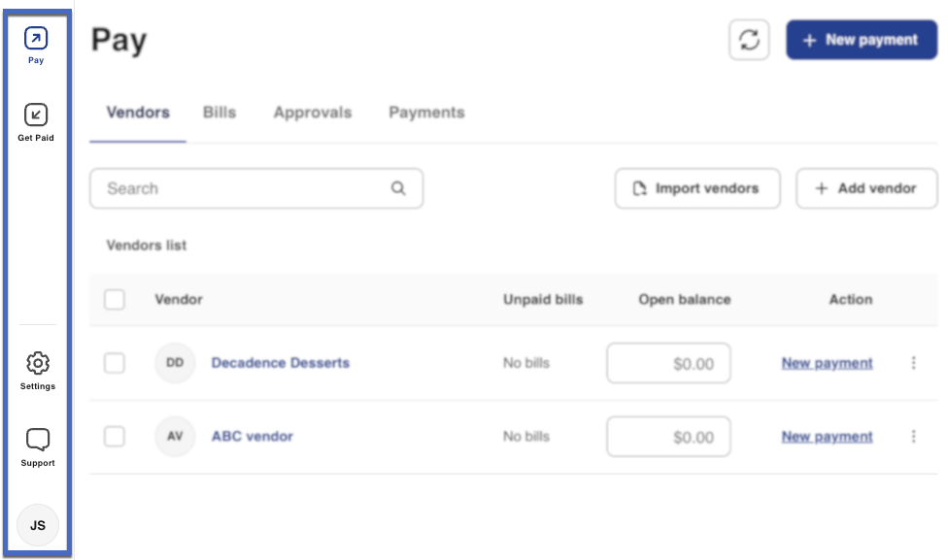Check the ABC vendor row checkbox
The height and width of the screenshot is (560, 948).
point(115,437)
